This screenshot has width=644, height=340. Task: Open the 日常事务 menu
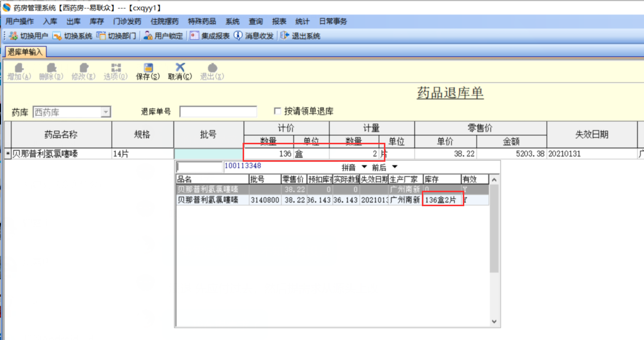pyautogui.click(x=333, y=21)
